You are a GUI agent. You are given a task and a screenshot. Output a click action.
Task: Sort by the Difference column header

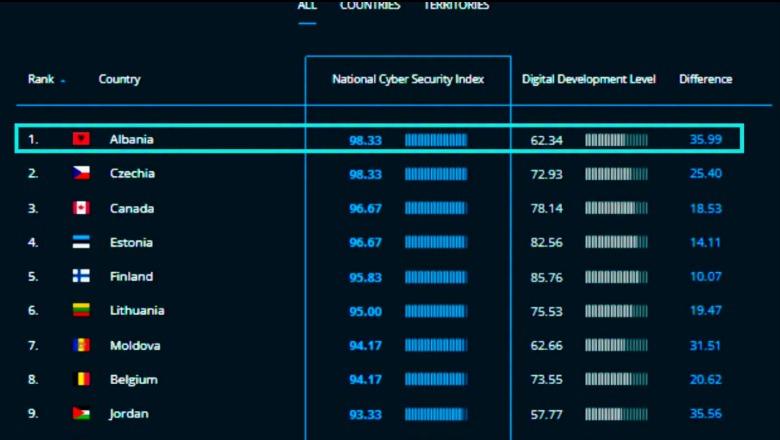(x=705, y=79)
